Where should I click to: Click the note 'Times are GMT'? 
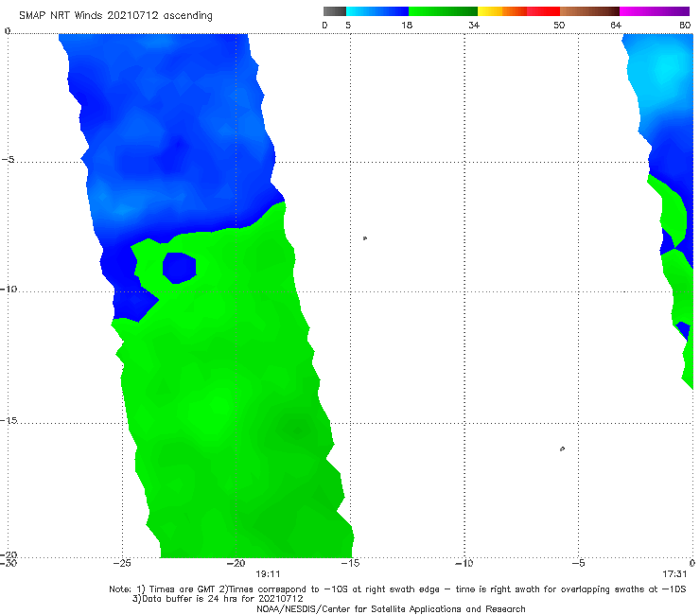[183, 589]
